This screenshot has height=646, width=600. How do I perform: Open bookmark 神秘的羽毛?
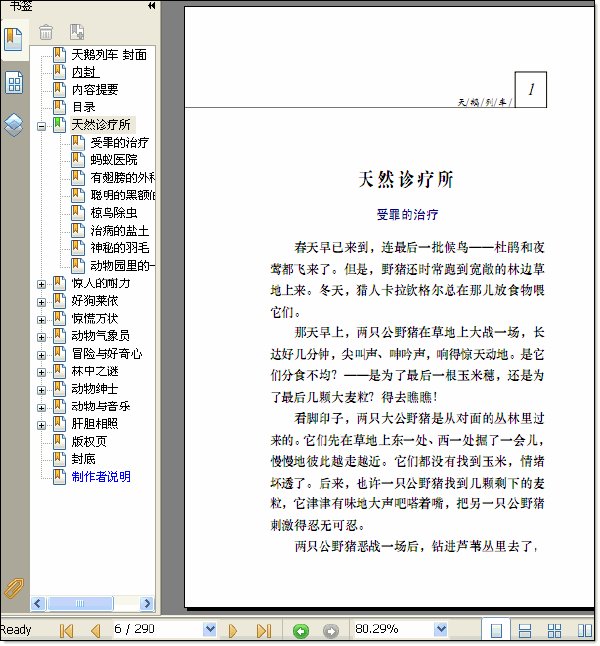pyautogui.click(x=120, y=248)
